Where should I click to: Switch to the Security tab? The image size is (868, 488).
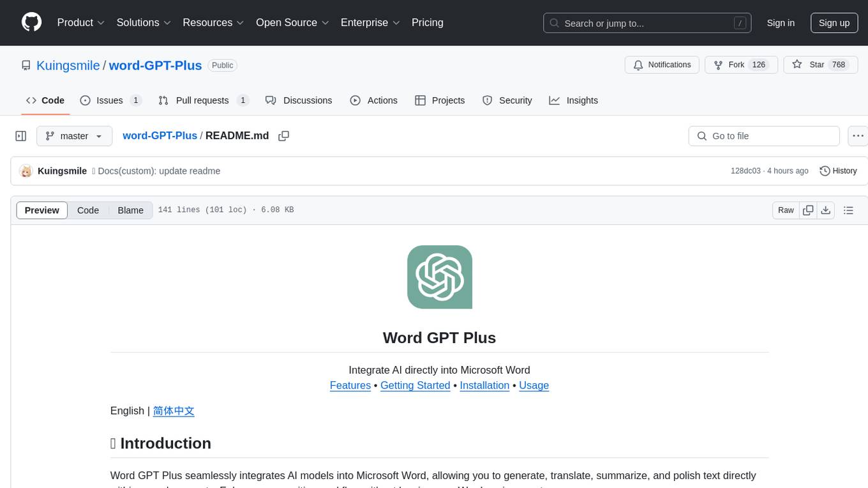507,100
